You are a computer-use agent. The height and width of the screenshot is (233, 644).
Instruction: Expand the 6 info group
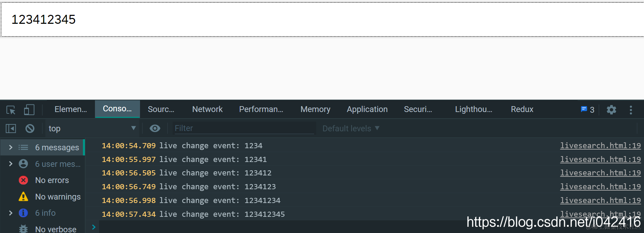(11, 213)
